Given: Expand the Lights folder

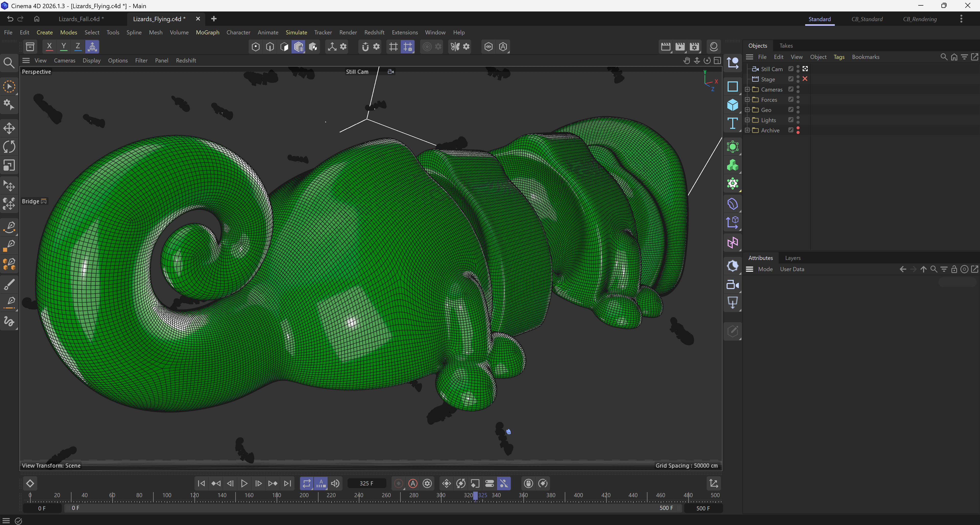Looking at the screenshot, I should coord(747,120).
